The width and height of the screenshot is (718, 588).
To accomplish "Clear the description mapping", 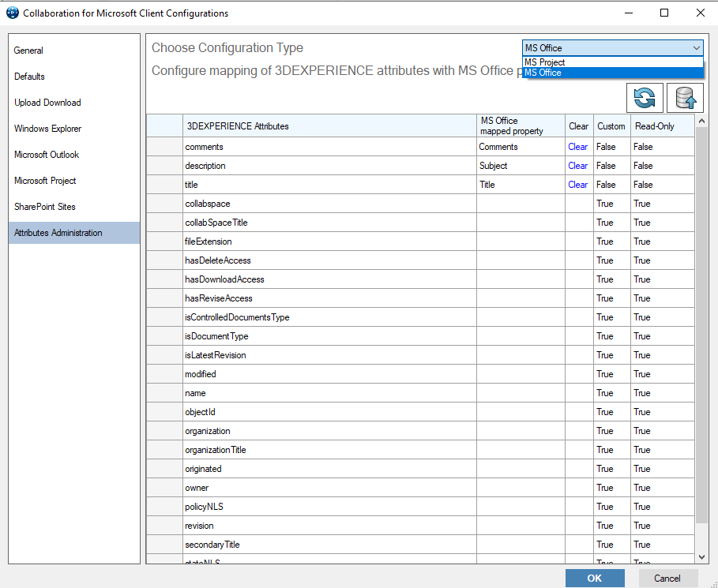I will (578, 166).
